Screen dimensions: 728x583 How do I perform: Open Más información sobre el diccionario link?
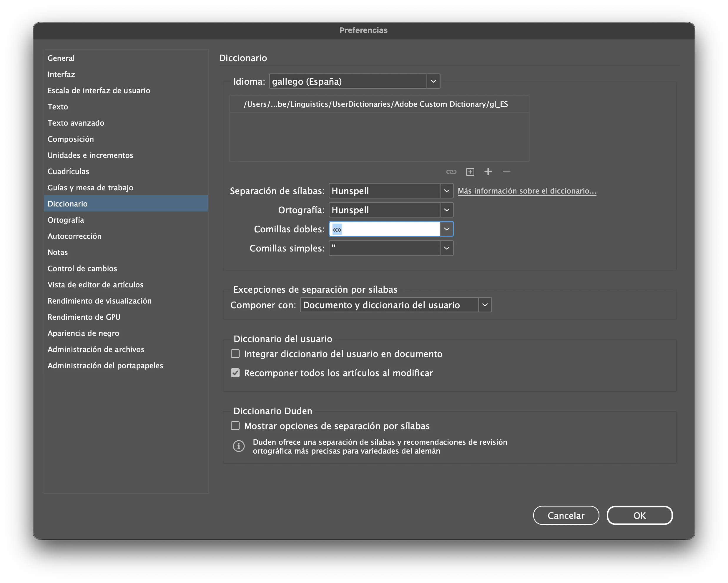pos(526,191)
